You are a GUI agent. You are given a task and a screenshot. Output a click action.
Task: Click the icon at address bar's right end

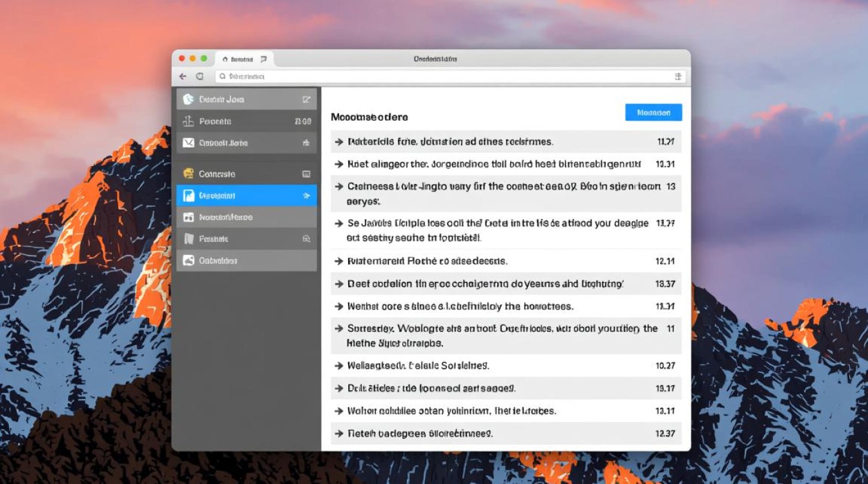pyautogui.click(x=678, y=76)
